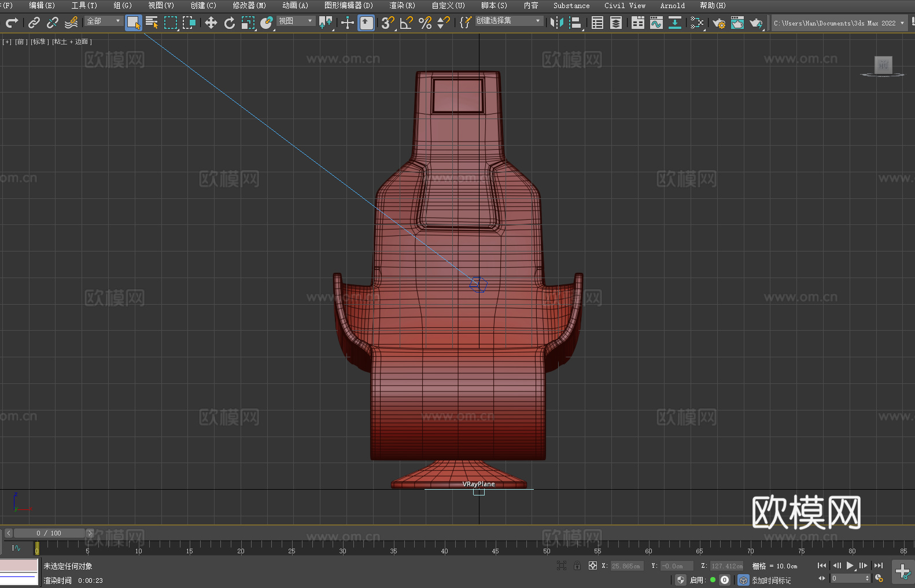
Task: Click the Align tool icon
Action: click(575, 23)
